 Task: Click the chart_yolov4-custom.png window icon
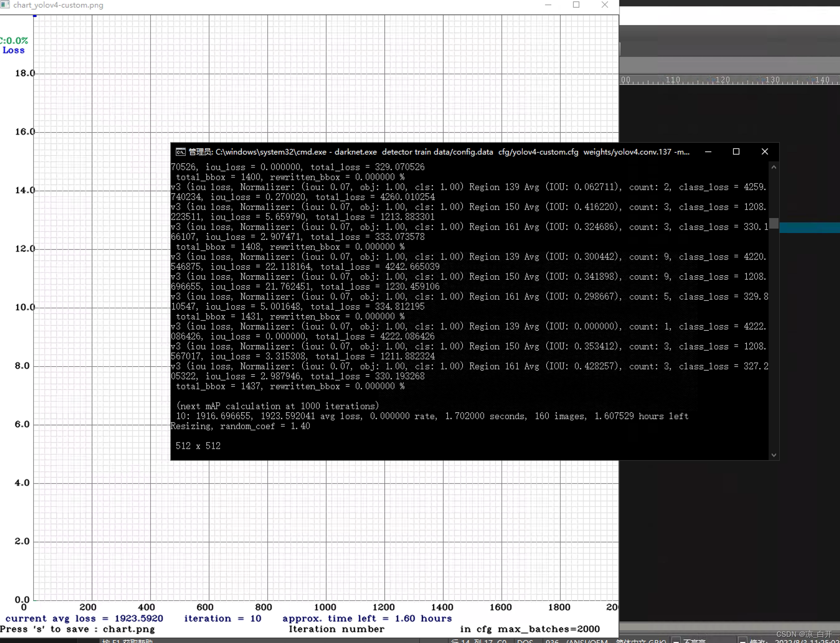coord(5,5)
